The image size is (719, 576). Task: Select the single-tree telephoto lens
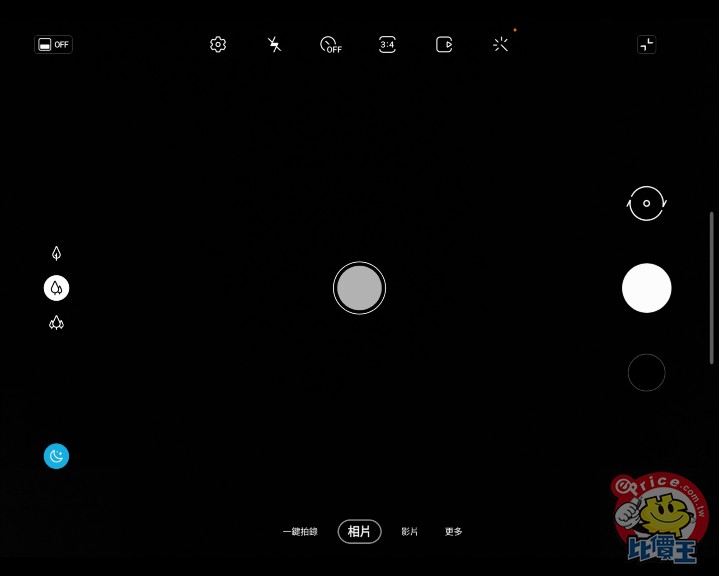click(56, 253)
